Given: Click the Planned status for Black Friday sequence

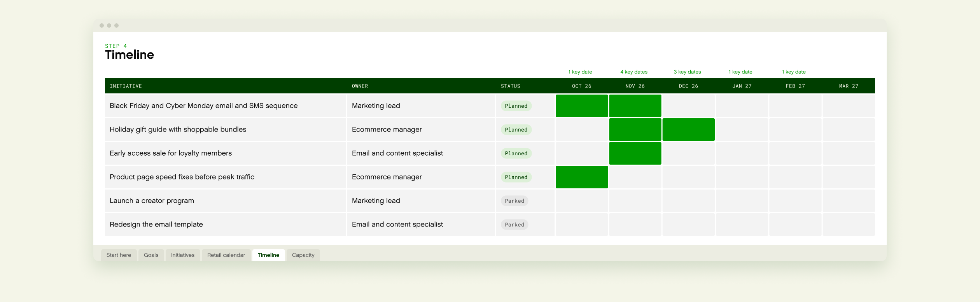Looking at the screenshot, I should (x=516, y=106).
